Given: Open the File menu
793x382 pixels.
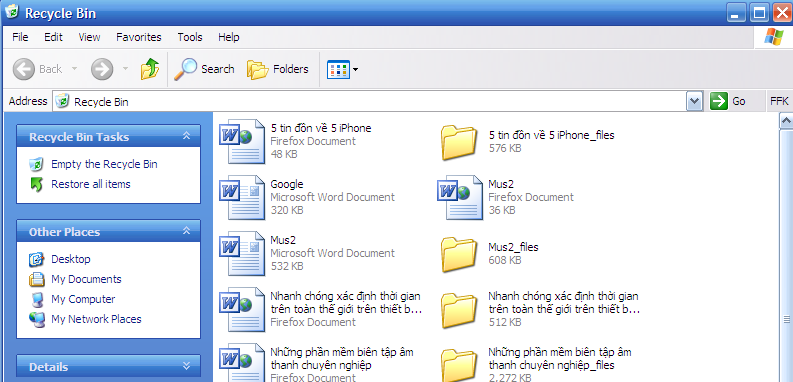Looking at the screenshot, I should point(20,37).
